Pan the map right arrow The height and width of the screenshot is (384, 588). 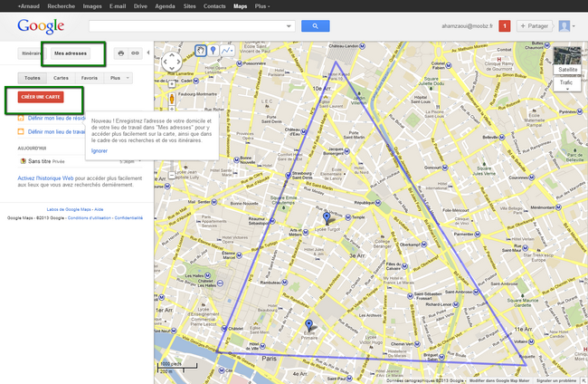coord(178,62)
